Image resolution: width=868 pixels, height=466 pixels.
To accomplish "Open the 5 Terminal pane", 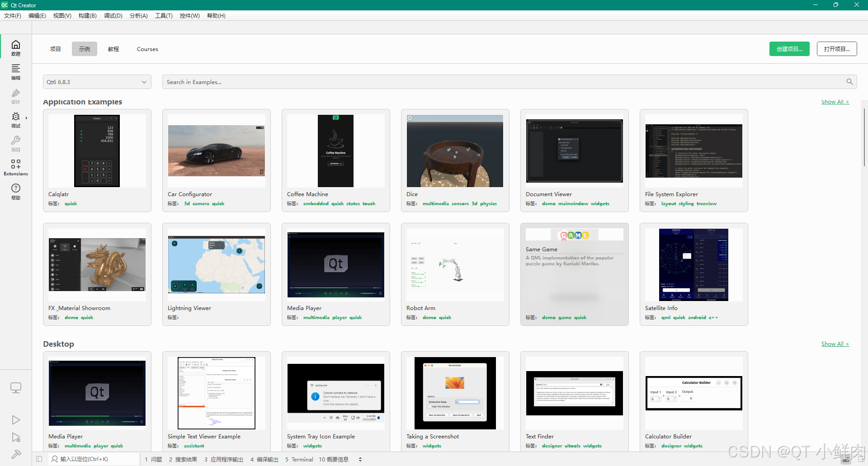I will click(x=299, y=459).
